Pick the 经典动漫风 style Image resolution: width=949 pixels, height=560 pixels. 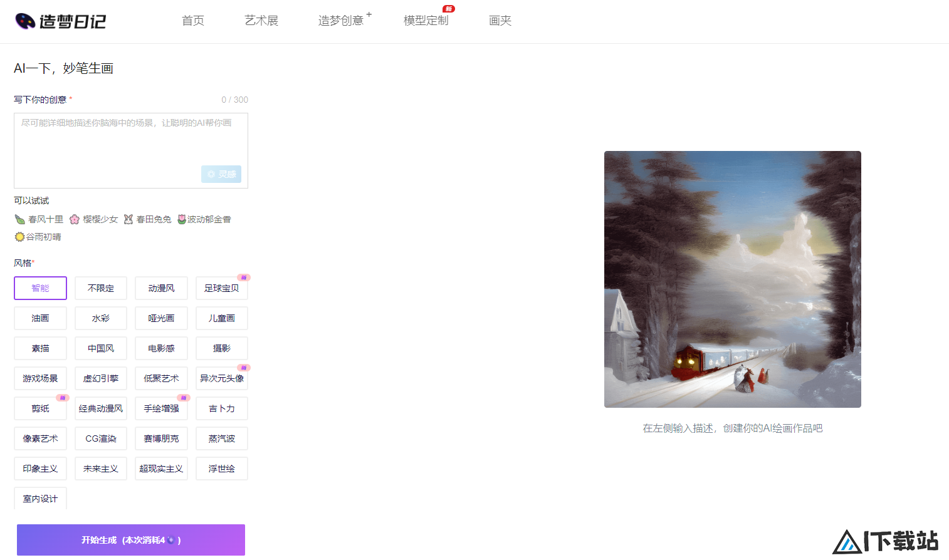[x=101, y=408]
